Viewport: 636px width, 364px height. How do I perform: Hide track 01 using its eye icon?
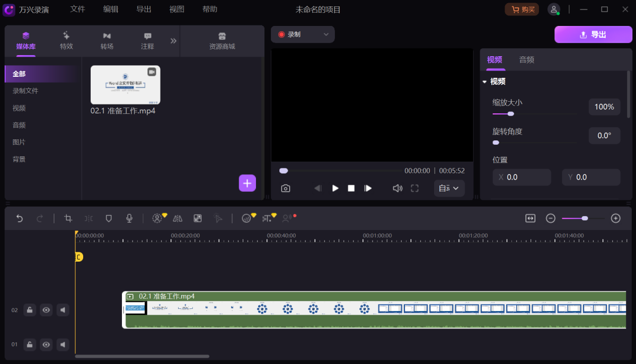[47, 344]
